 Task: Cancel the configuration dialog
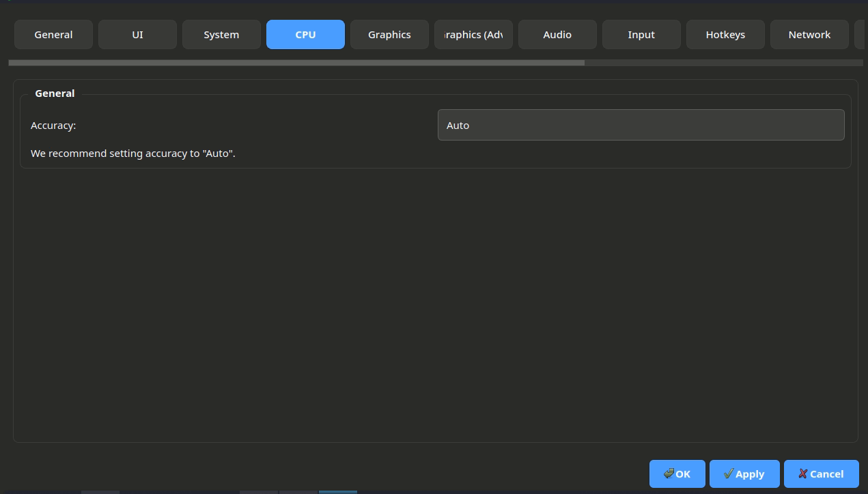pyautogui.click(x=821, y=474)
